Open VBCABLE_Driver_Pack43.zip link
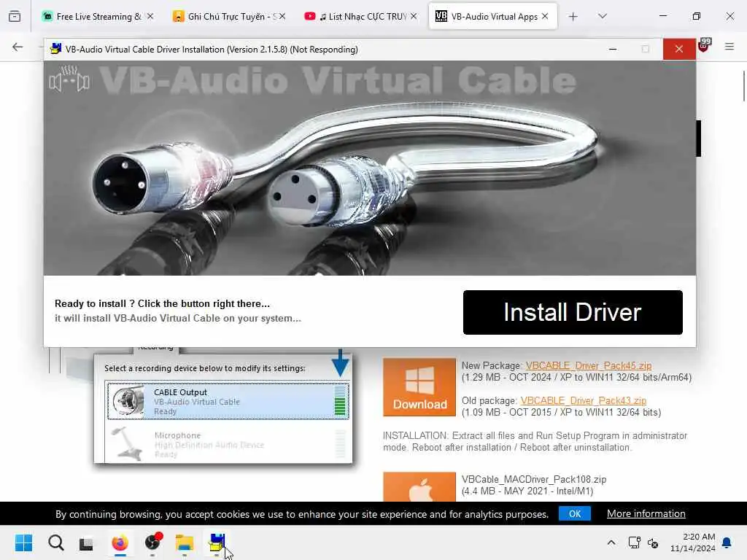The height and width of the screenshot is (560, 747). point(583,400)
